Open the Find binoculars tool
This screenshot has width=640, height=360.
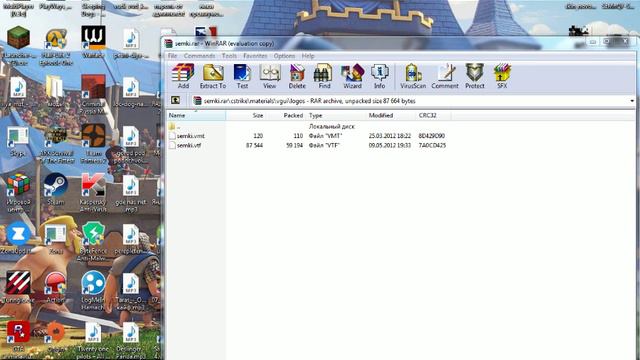click(324, 76)
